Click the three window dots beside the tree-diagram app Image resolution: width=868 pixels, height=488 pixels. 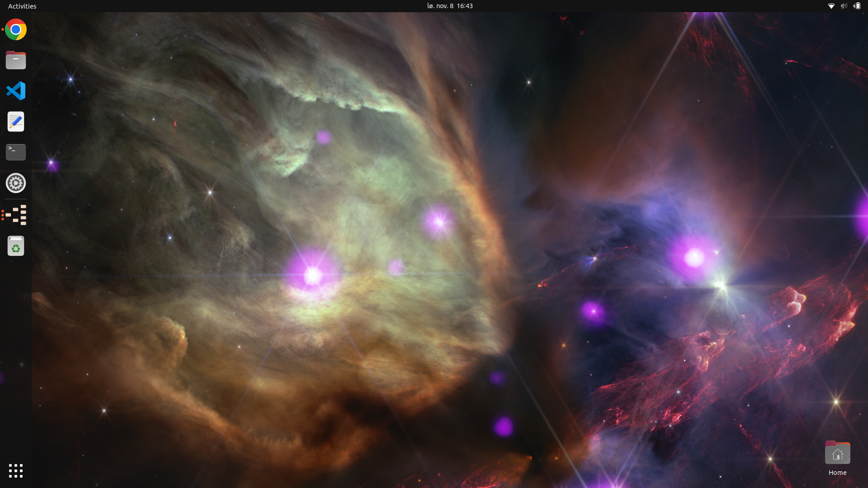point(3,215)
